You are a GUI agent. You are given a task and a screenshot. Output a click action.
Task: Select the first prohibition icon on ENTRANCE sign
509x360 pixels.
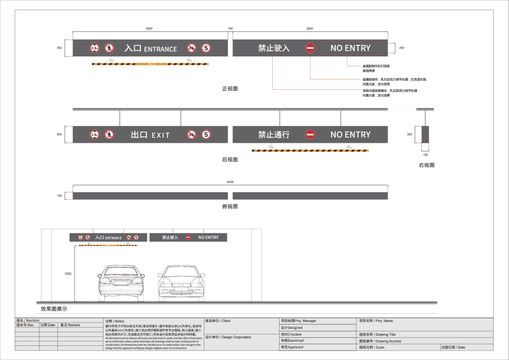(95, 48)
